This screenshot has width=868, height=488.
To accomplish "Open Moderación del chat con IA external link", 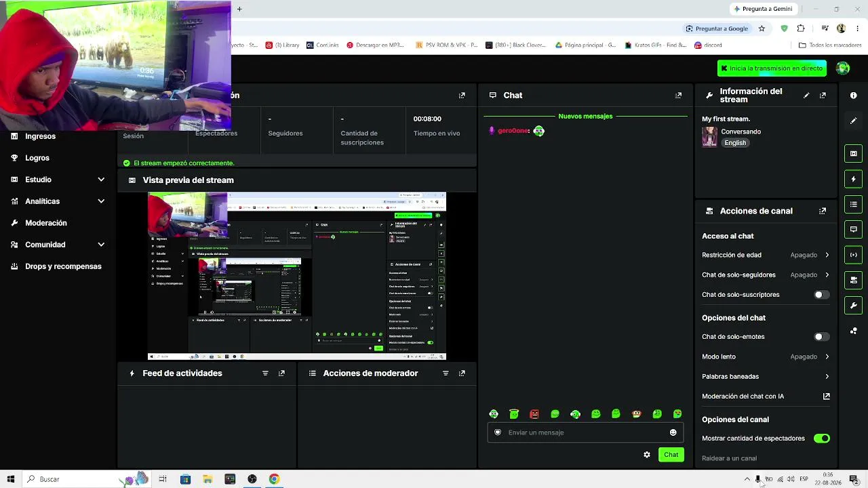I will coord(826,396).
